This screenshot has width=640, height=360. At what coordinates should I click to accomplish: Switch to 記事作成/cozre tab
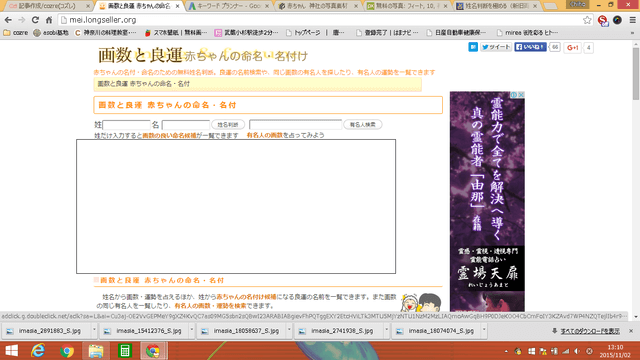coord(48,6)
